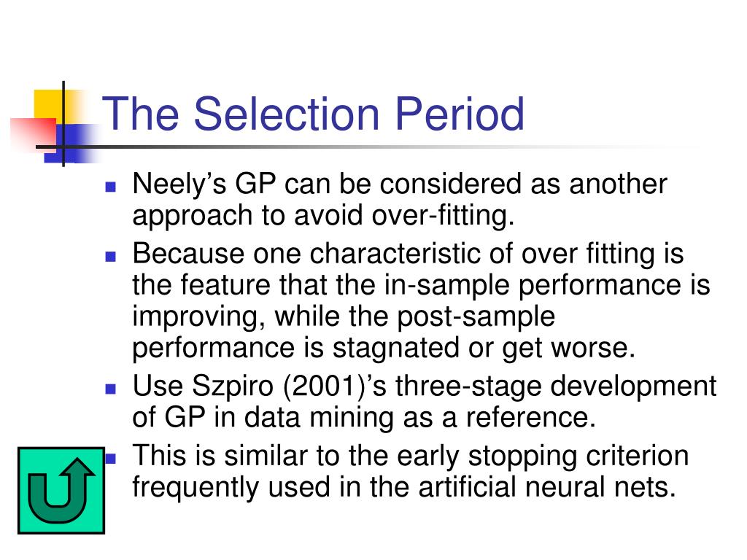Click the red gradient square beside title

point(34,135)
